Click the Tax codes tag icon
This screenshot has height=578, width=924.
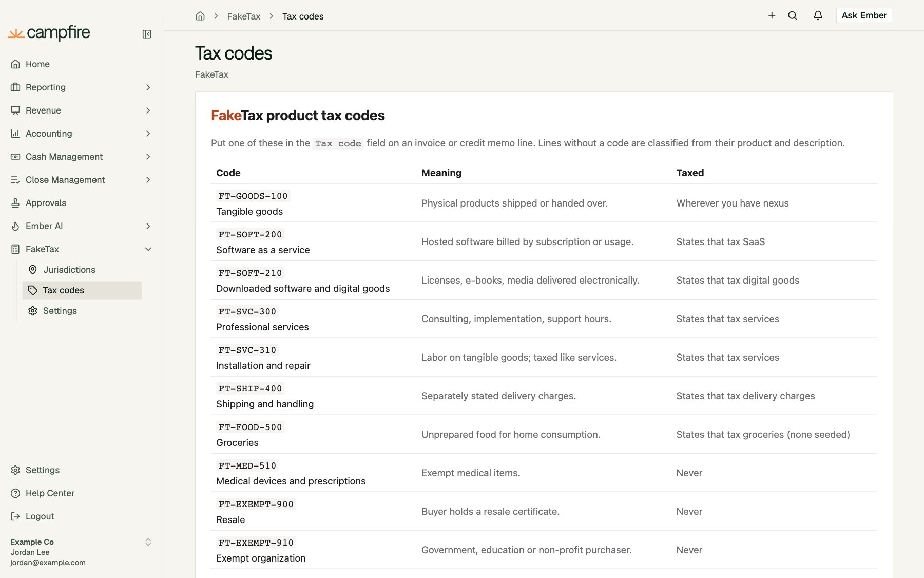click(33, 290)
